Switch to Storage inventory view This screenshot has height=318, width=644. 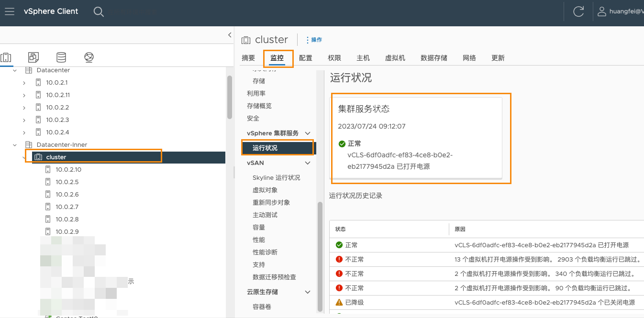pos(61,57)
